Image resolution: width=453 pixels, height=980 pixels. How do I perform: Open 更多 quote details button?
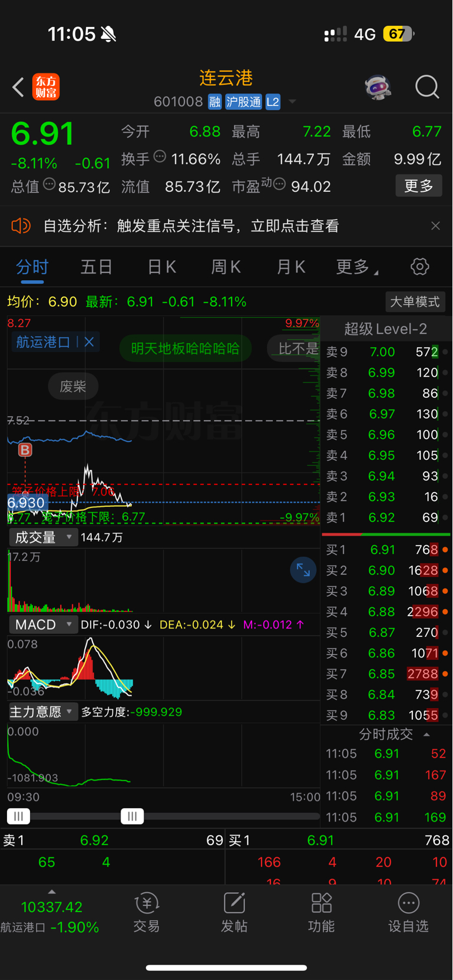[x=419, y=186]
